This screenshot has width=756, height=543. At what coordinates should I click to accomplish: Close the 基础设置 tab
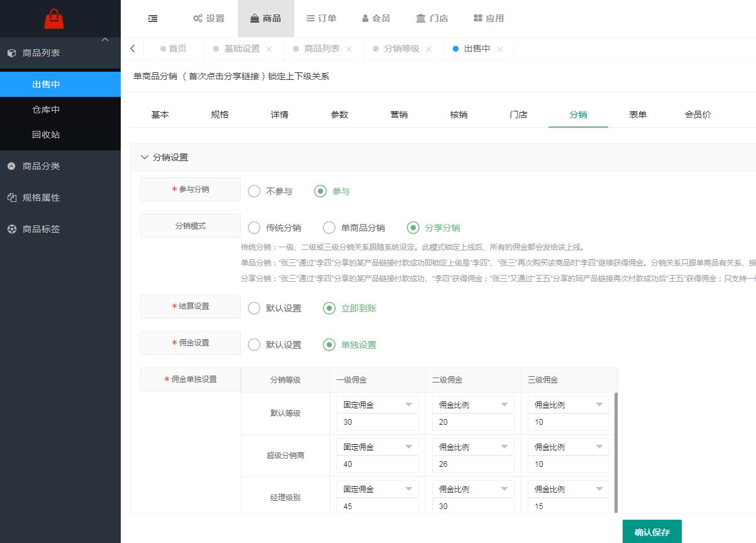pos(269,49)
